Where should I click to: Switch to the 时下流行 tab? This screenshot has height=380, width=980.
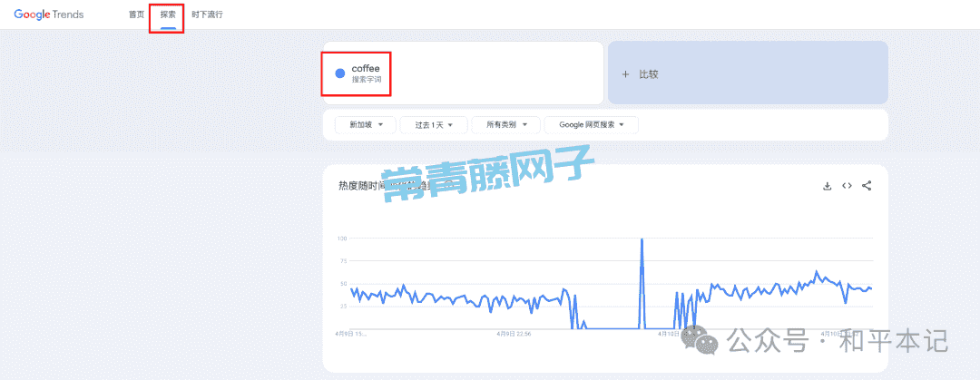click(207, 15)
